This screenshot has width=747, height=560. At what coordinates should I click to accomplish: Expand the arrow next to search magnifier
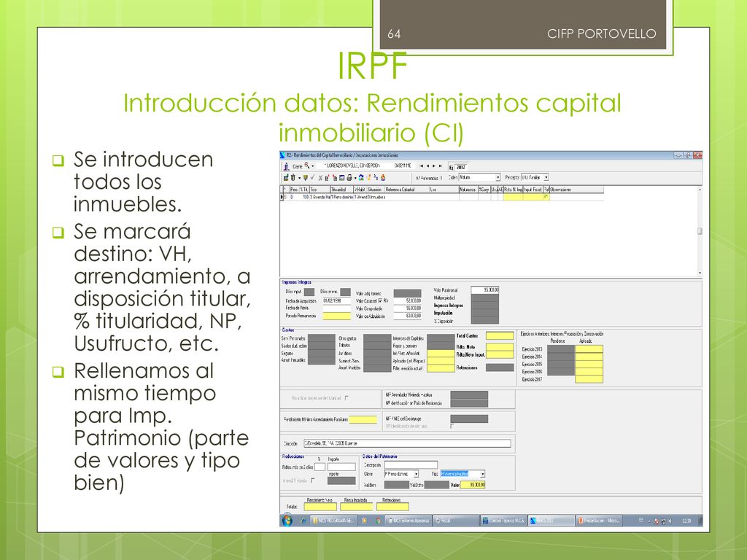point(312,166)
